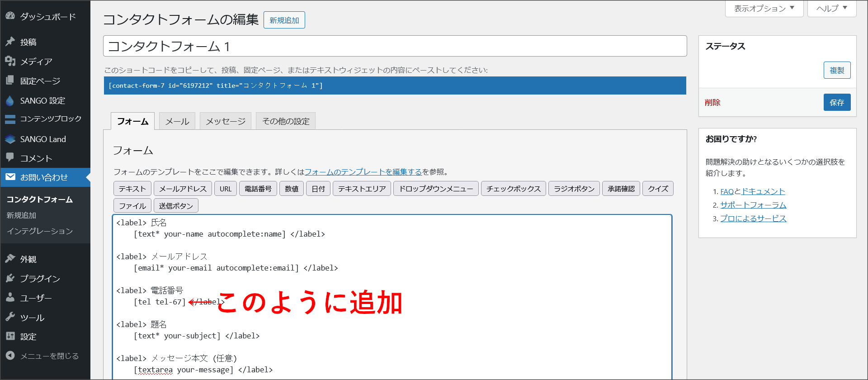
Task: Click the form title input field
Action: coord(395,46)
